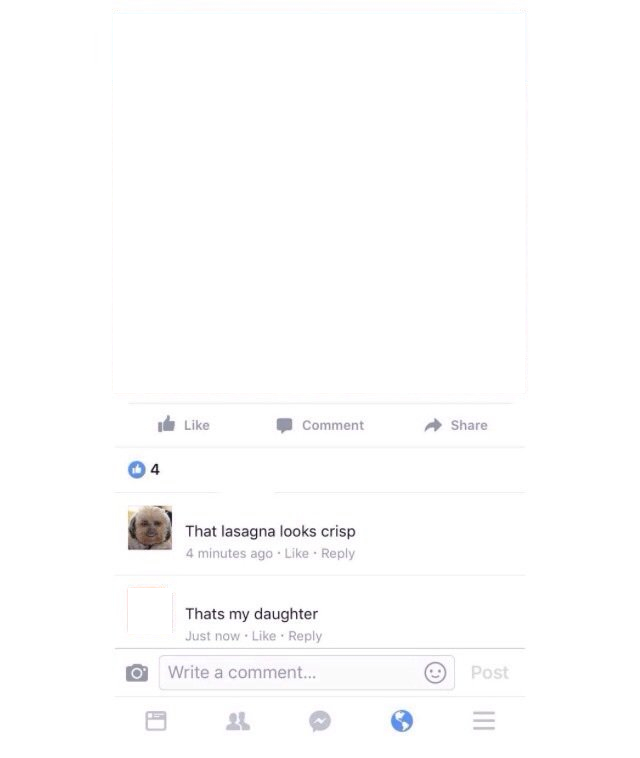
Task: Reply to the 'That lasagna looks crisp' comment
Action: (338, 553)
